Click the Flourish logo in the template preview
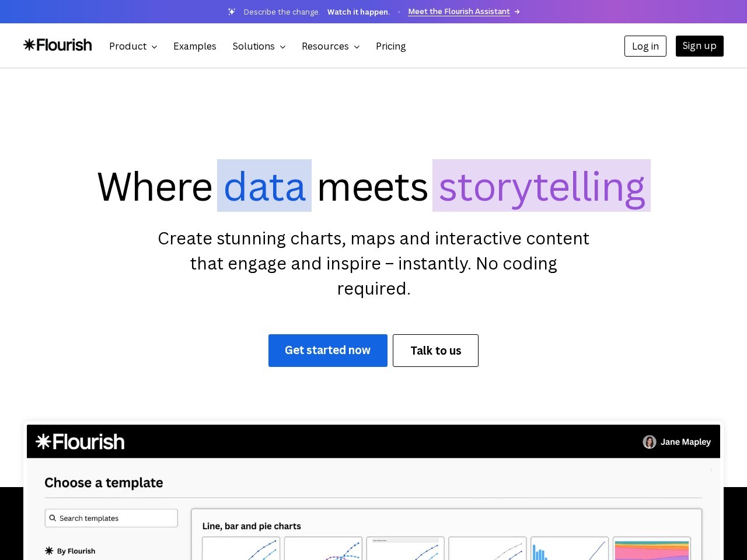 coord(80,442)
